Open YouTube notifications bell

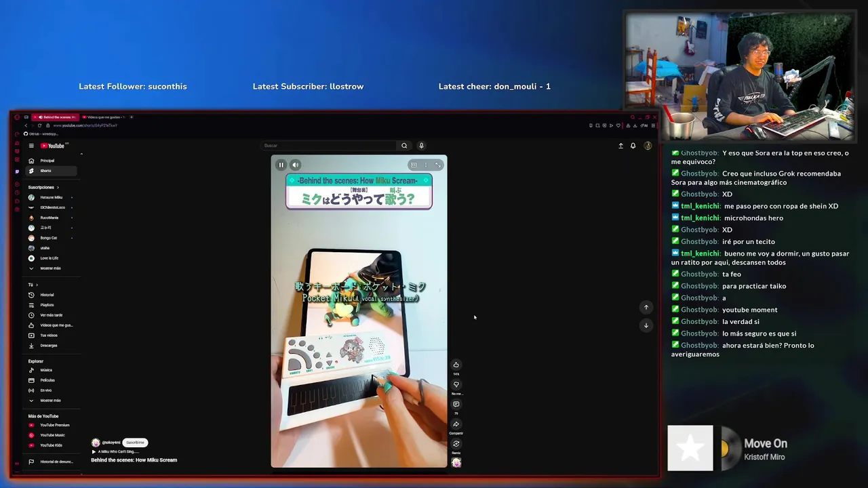(633, 146)
